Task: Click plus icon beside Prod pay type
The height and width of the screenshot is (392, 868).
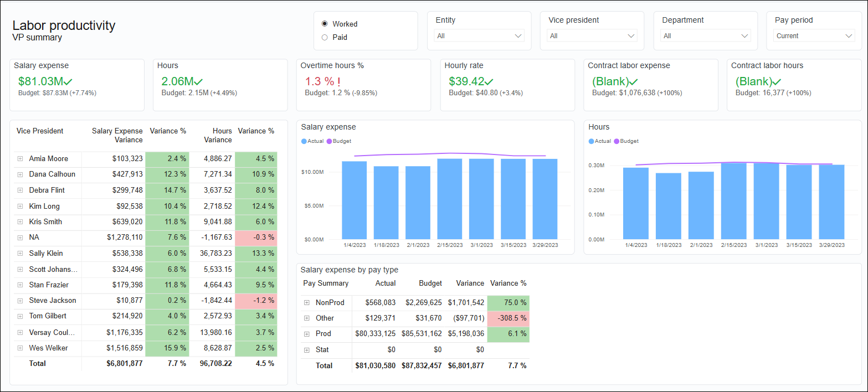Action: pyautogui.click(x=306, y=334)
